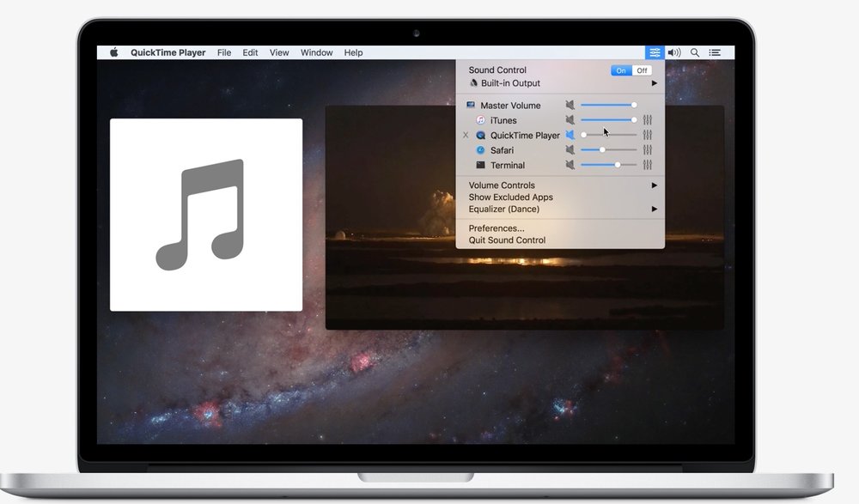Open the File menu

(x=224, y=52)
